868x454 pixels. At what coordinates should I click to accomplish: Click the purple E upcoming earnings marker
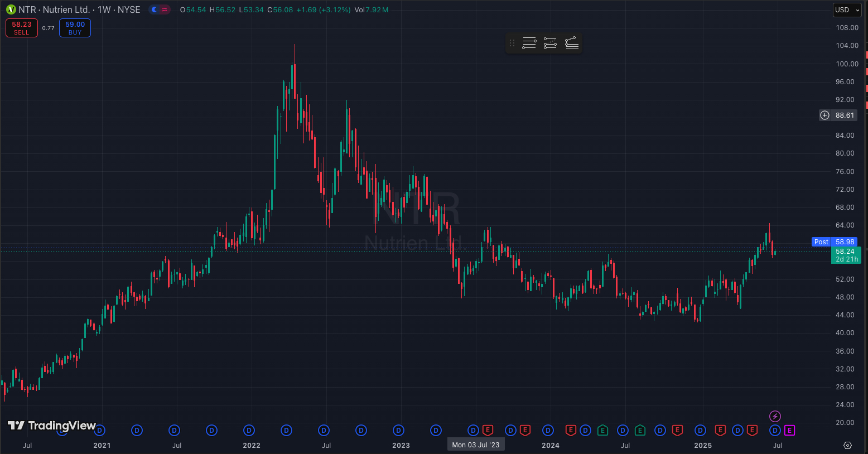pos(789,430)
